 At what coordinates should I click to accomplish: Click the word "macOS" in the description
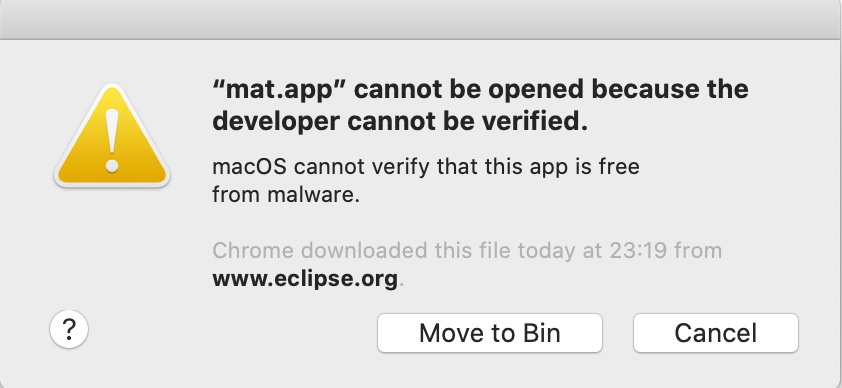[x=250, y=167]
